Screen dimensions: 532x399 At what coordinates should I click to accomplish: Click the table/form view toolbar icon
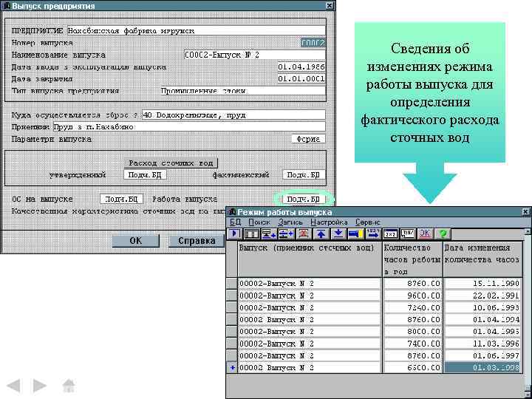point(252,233)
